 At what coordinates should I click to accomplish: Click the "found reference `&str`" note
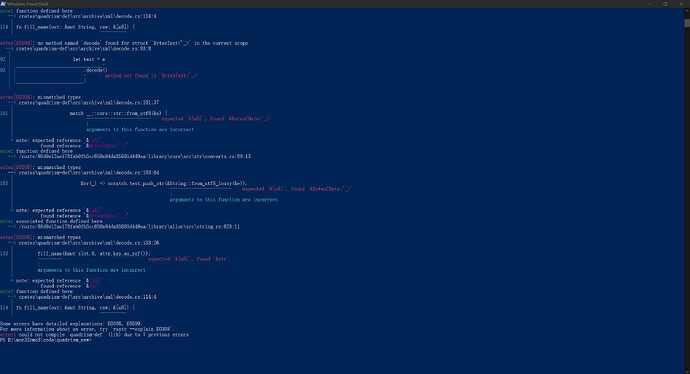coord(69,286)
